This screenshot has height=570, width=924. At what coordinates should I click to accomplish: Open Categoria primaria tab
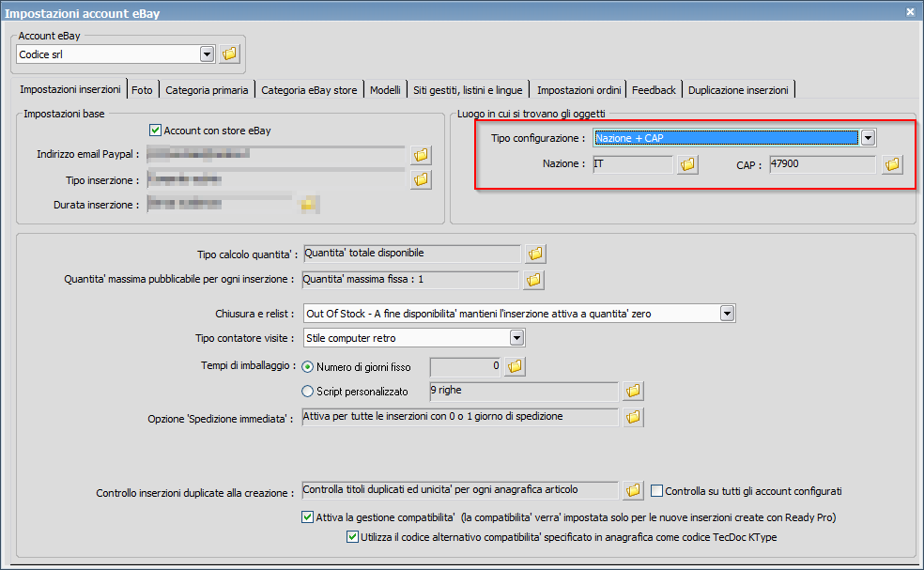[x=207, y=90]
